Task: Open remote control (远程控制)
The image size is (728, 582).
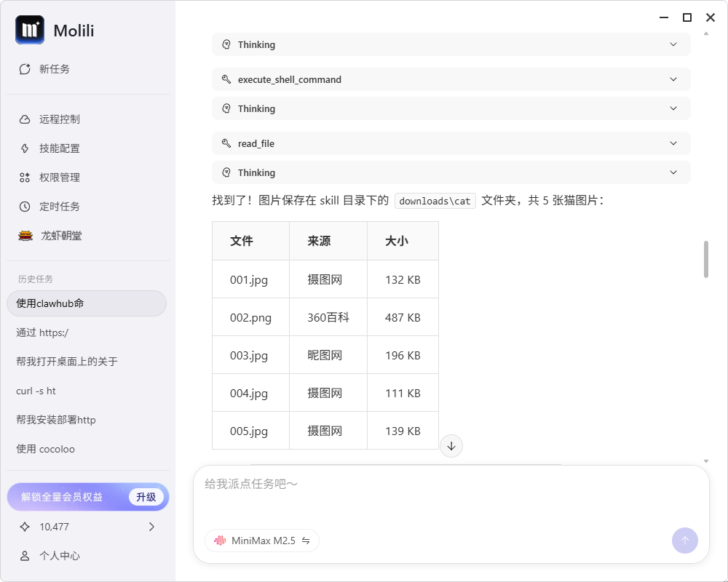Action: click(59, 119)
